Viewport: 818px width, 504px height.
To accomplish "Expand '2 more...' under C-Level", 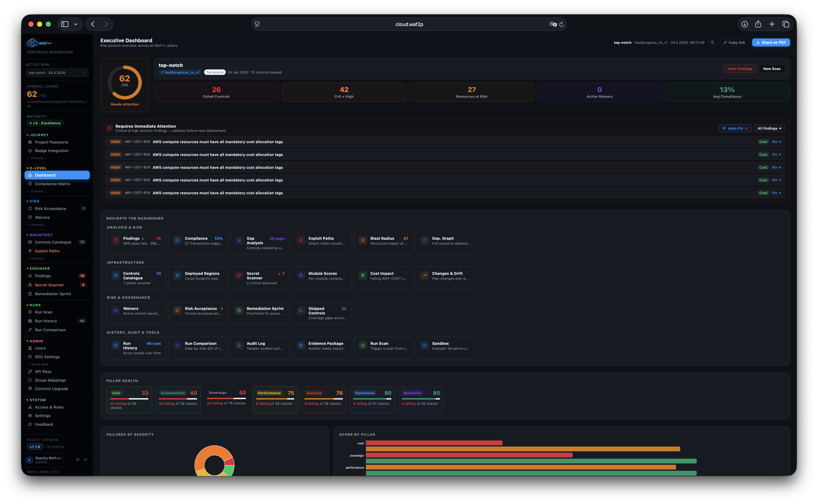I will [37, 191].
